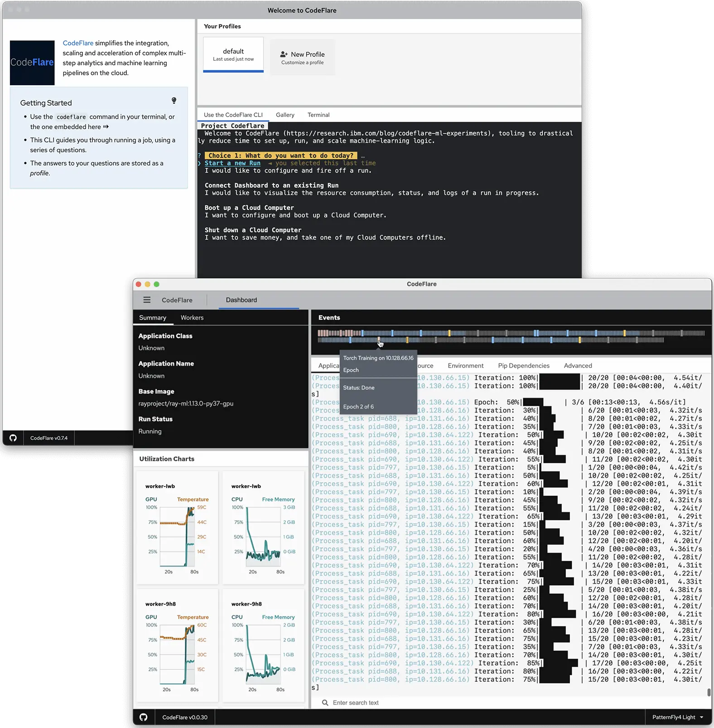The height and width of the screenshot is (728, 714).
Task: Select the Use the CodeFlare CLI tab
Action: (x=233, y=115)
